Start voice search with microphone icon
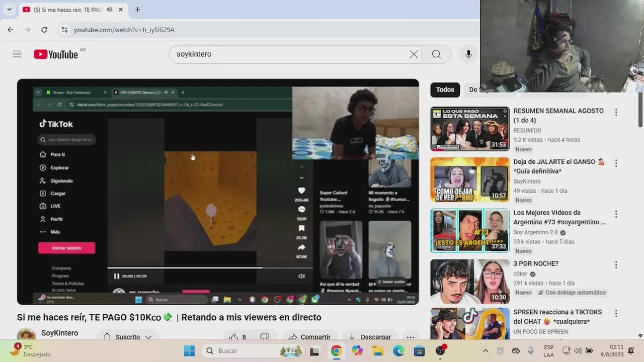Image resolution: width=644 pixels, height=362 pixels. [x=468, y=54]
